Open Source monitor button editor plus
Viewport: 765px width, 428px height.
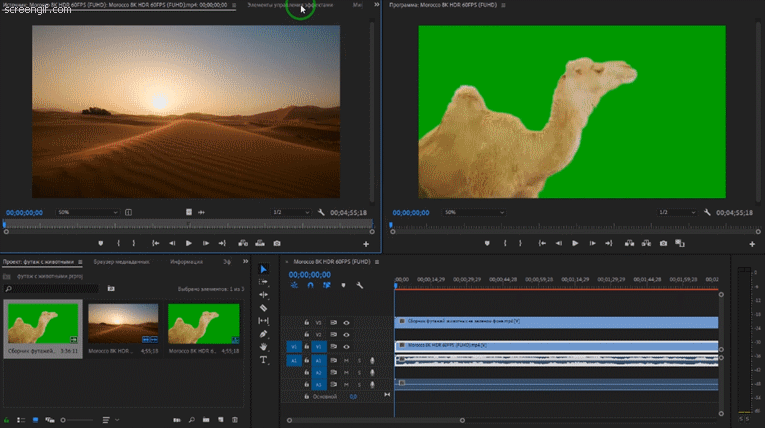[x=366, y=244]
